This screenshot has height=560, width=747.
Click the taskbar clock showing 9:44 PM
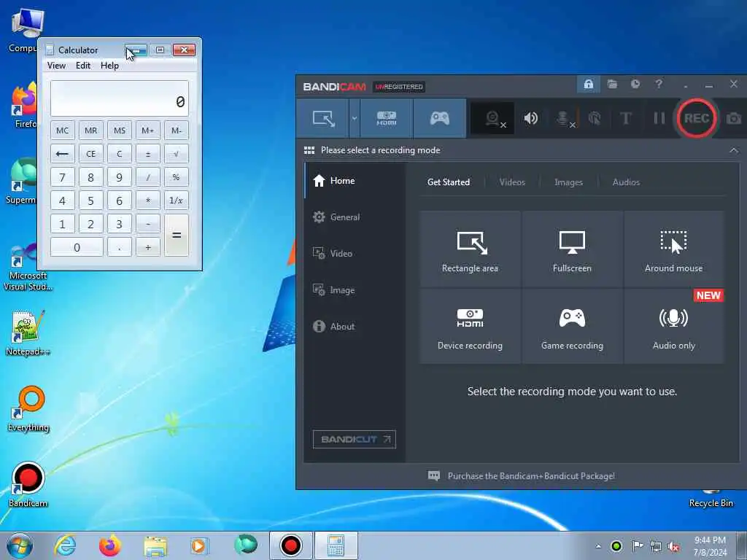pos(710,546)
